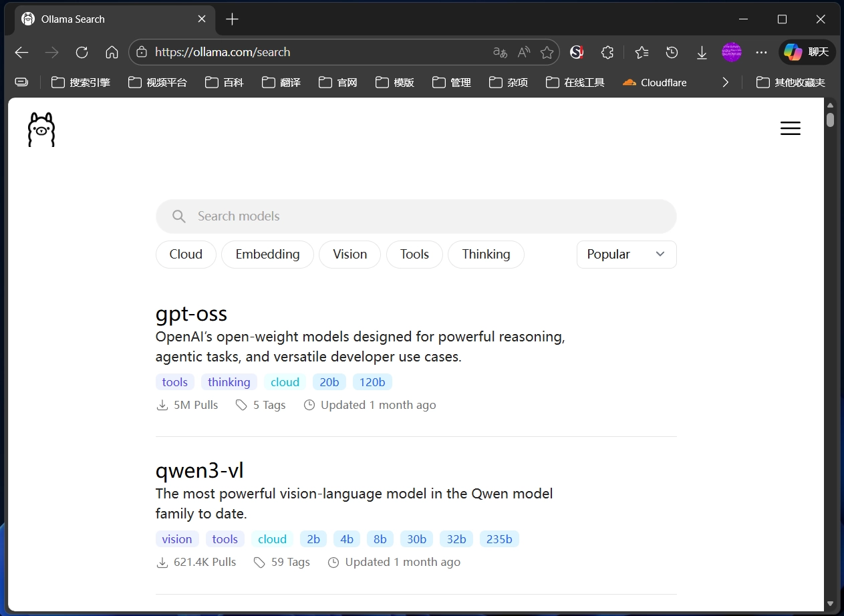Open the Popular sort dropdown
Viewport: 844px width, 616px height.
[x=627, y=255]
